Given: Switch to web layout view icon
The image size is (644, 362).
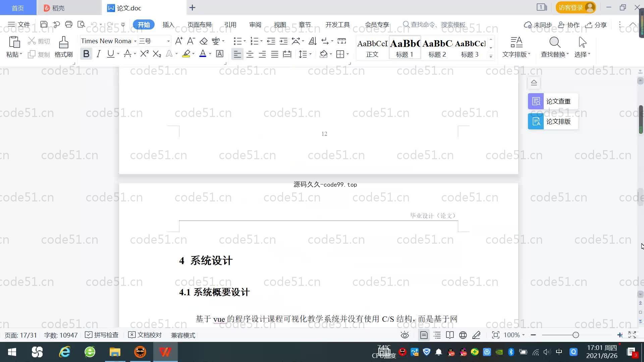Looking at the screenshot, I should coord(463,335).
